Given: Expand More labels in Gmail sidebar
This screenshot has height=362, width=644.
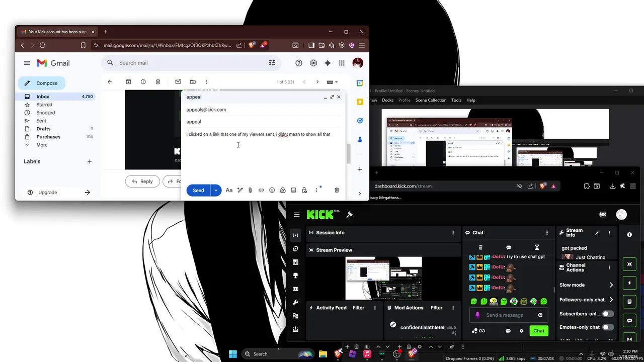Looking at the screenshot, I should (42, 145).
